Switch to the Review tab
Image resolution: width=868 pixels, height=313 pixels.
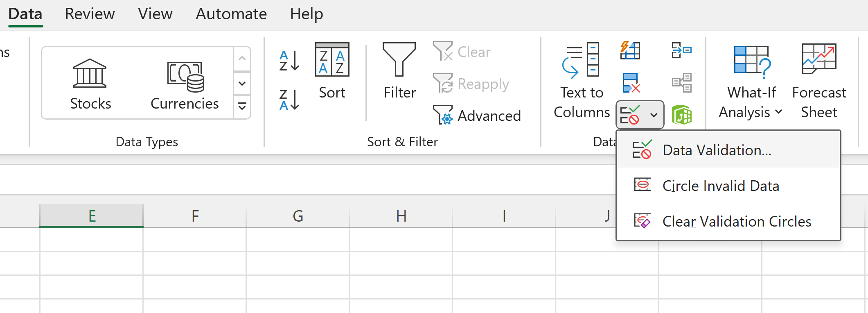90,14
